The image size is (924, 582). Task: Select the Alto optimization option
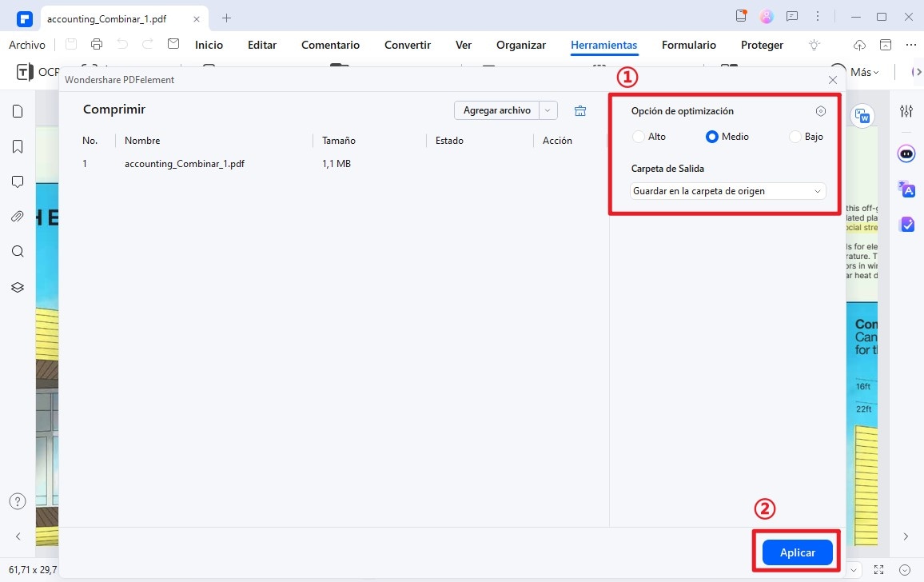(x=648, y=137)
